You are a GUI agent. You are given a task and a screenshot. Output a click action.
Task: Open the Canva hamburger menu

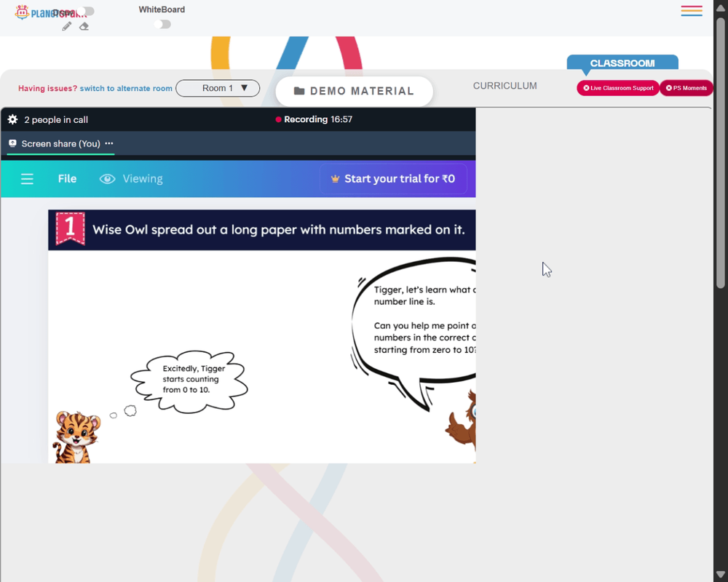click(x=27, y=179)
